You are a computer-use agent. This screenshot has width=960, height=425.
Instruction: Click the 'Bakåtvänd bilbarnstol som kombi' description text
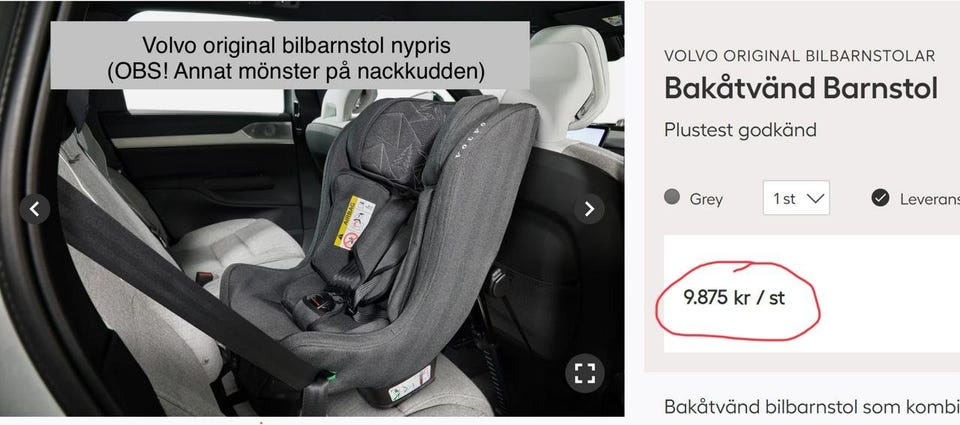(812, 407)
